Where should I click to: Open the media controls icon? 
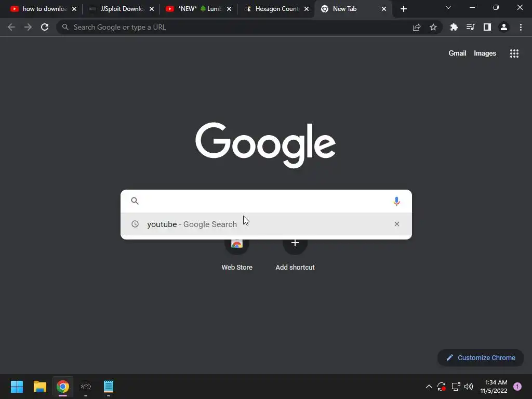pos(471,27)
